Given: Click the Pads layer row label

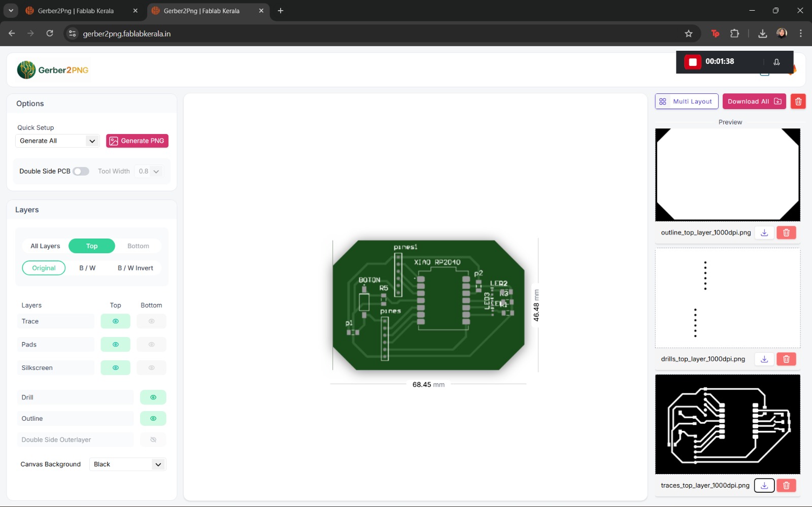Looking at the screenshot, I should (56, 345).
